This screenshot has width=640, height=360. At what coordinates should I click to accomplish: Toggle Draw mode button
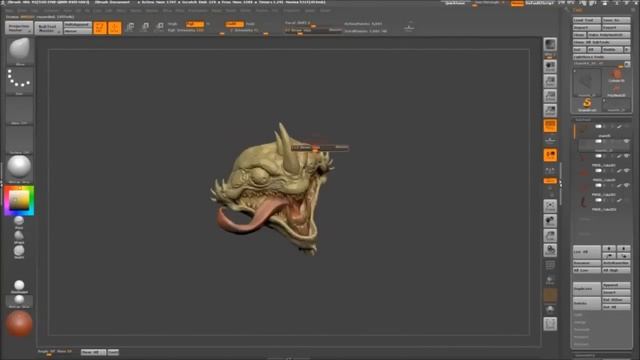[115, 27]
